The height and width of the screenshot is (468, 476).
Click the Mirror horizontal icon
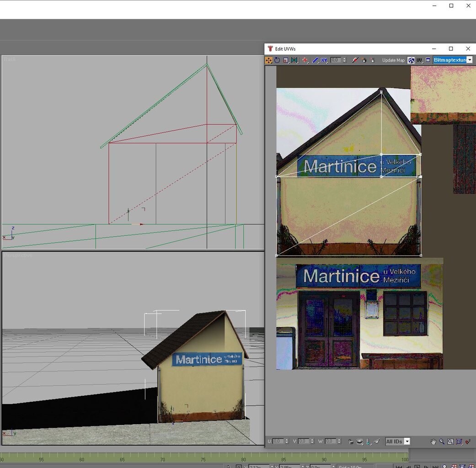(294, 60)
